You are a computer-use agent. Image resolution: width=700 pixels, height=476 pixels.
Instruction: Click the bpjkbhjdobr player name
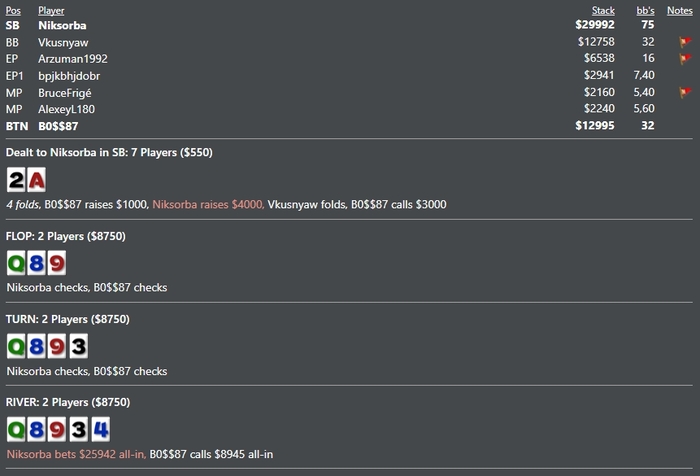point(69,76)
